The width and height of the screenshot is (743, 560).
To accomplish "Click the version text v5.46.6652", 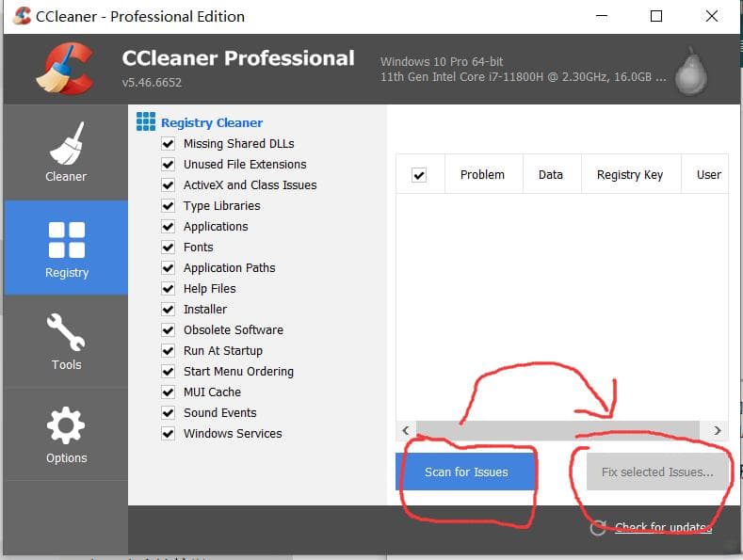I will point(152,83).
